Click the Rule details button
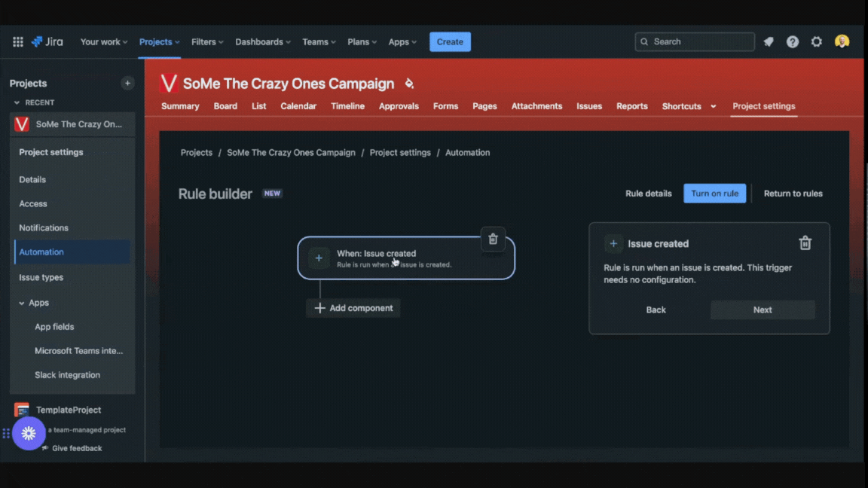 click(648, 194)
